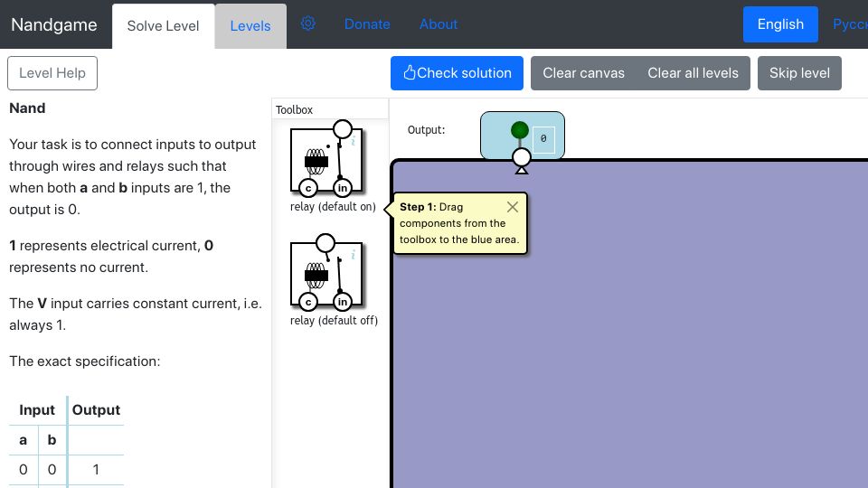Close the Step 1 tooltip
Screen dimensions: 868x488
pyautogui.click(x=513, y=207)
